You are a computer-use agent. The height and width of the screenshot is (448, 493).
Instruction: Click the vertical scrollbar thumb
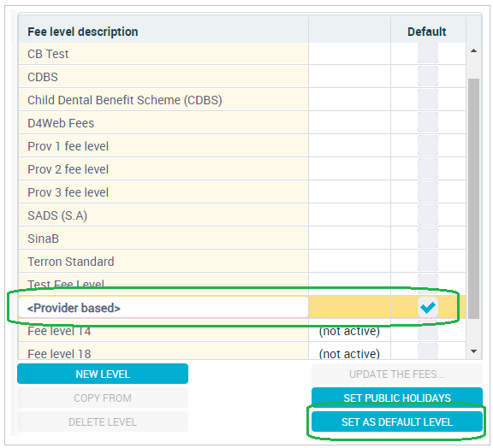coord(473,198)
